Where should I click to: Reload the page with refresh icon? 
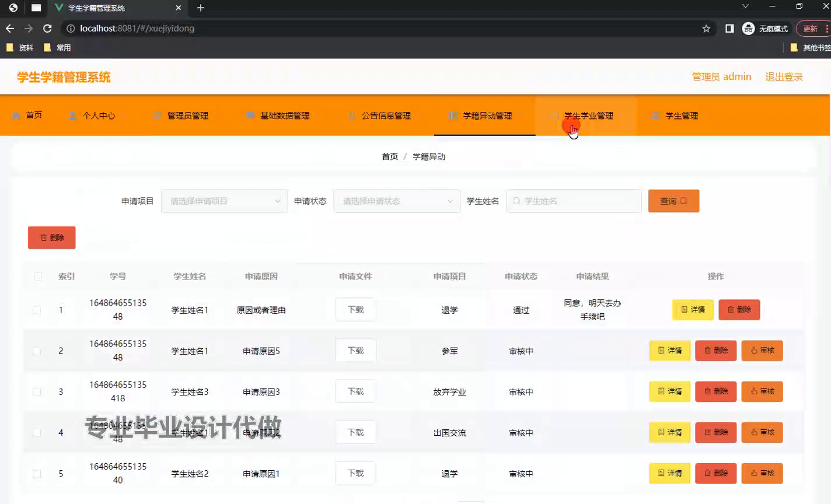[x=48, y=28]
